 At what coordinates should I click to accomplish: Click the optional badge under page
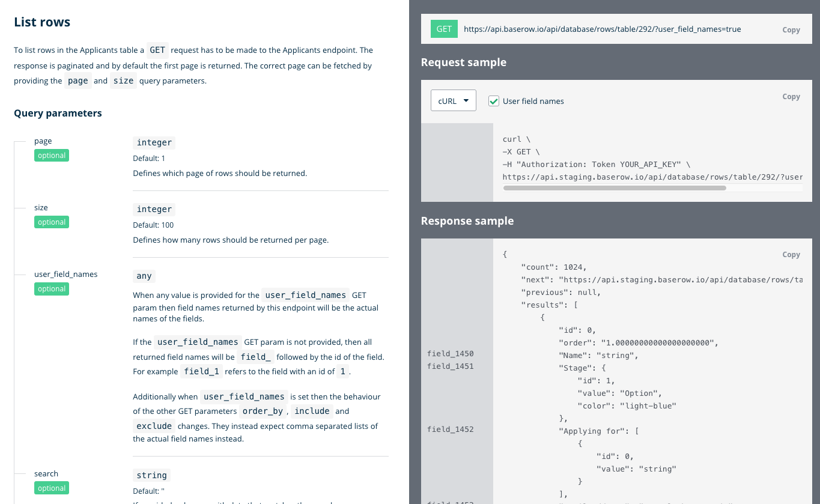(52, 156)
